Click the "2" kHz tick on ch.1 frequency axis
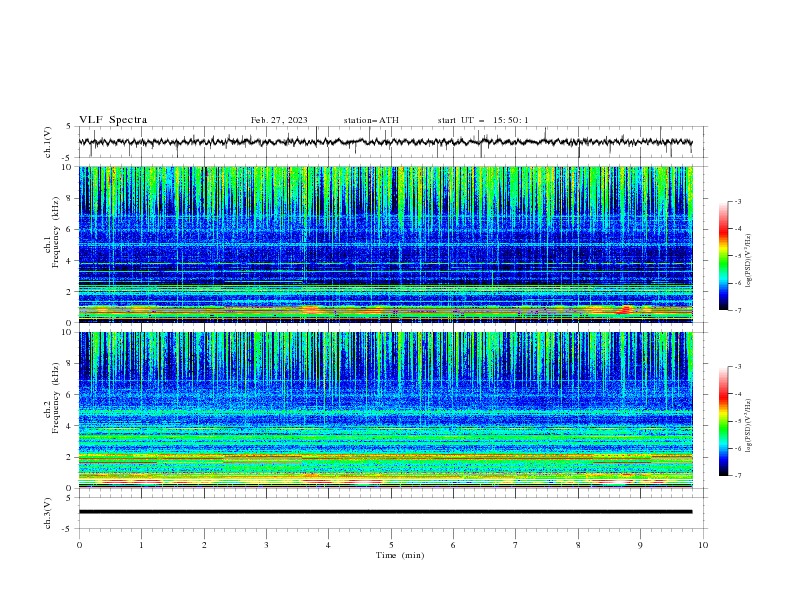The image size is (792, 612). pyautogui.click(x=69, y=291)
